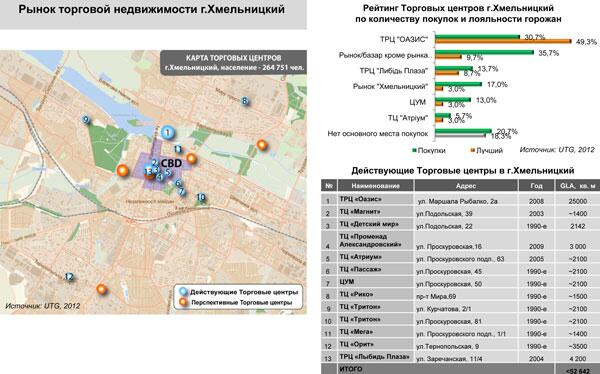Viewport: 600px width, 374px height.
Task: Click map marker number 1 for Оазис
Action: click(x=167, y=132)
